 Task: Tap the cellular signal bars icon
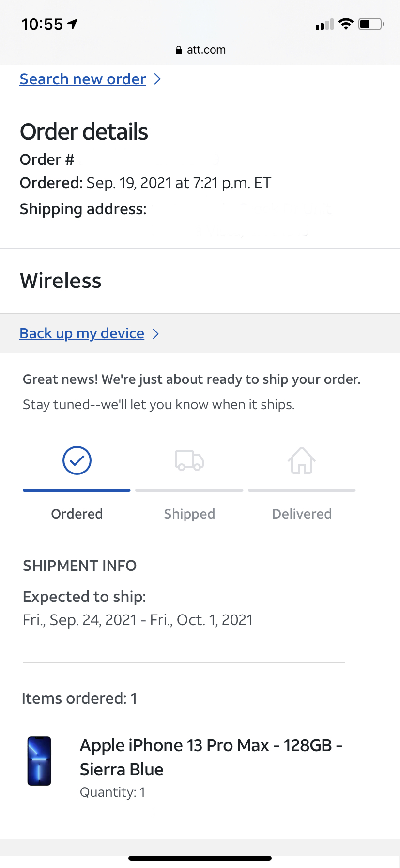pyautogui.click(x=324, y=24)
